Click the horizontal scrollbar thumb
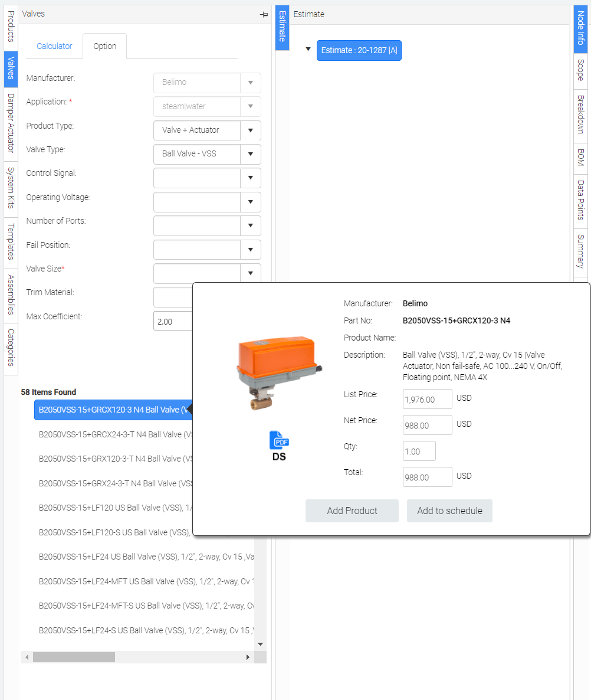The width and height of the screenshot is (591, 700). pos(74,657)
